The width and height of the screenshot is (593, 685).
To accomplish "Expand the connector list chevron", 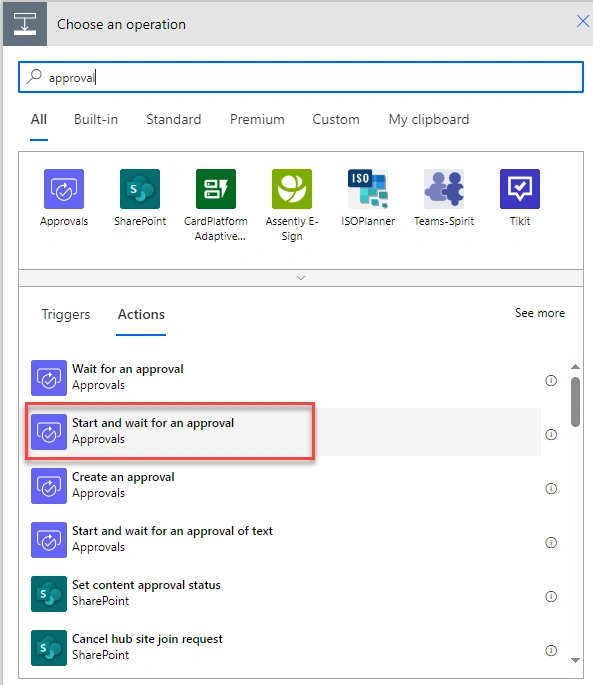I will click(x=301, y=278).
